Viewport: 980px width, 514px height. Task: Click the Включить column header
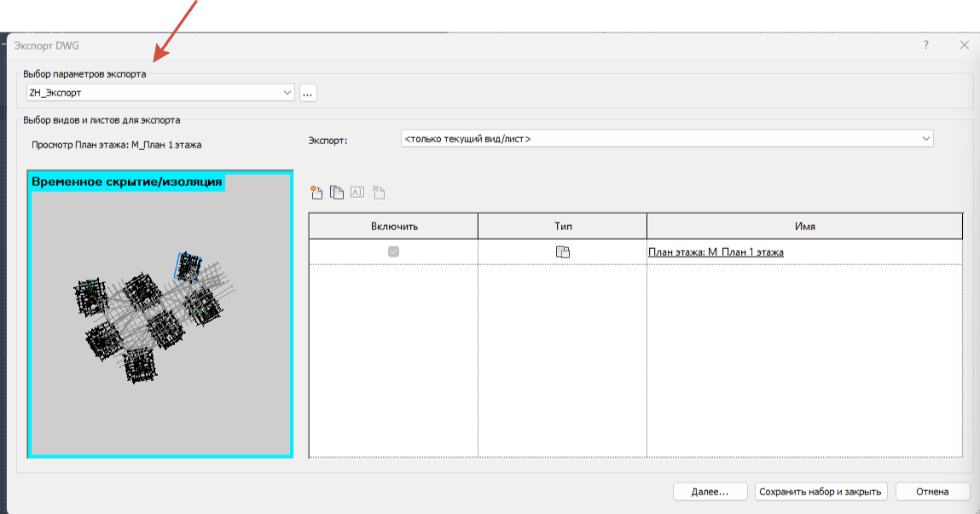pyautogui.click(x=394, y=226)
